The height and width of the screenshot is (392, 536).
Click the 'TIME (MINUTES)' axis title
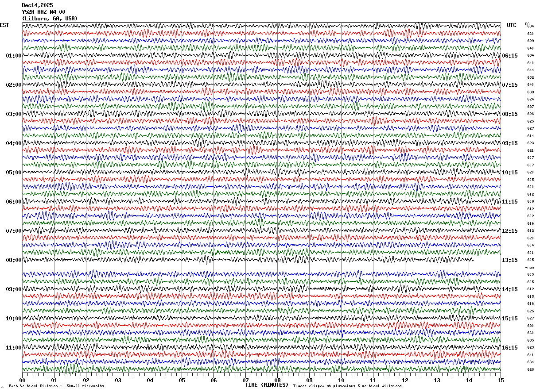[x=267, y=385]
